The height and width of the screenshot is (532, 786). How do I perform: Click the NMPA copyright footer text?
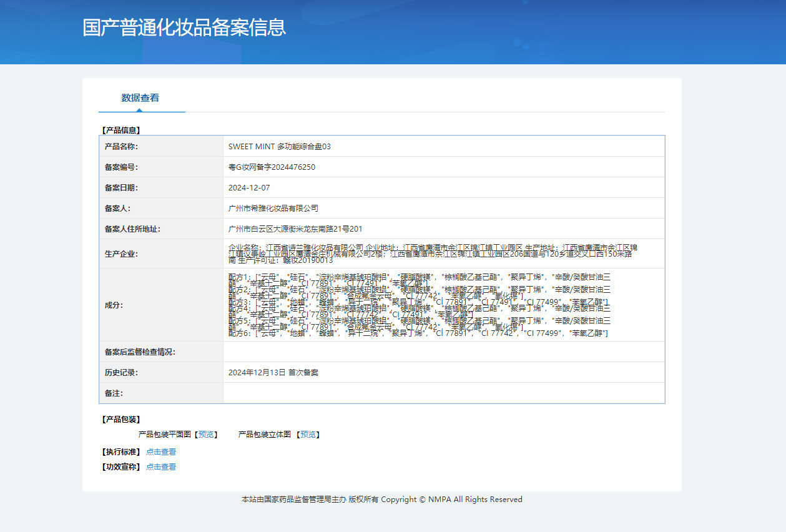tap(381, 500)
